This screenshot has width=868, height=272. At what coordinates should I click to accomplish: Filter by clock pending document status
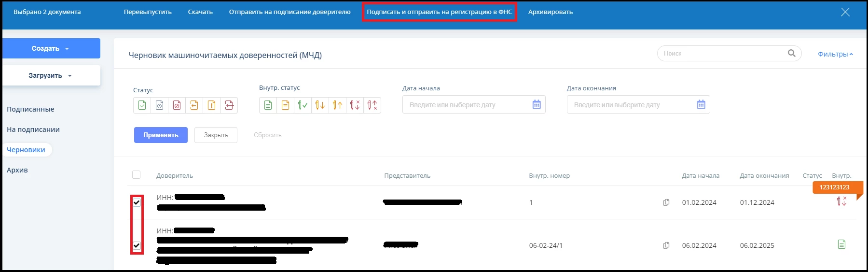coord(159,105)
